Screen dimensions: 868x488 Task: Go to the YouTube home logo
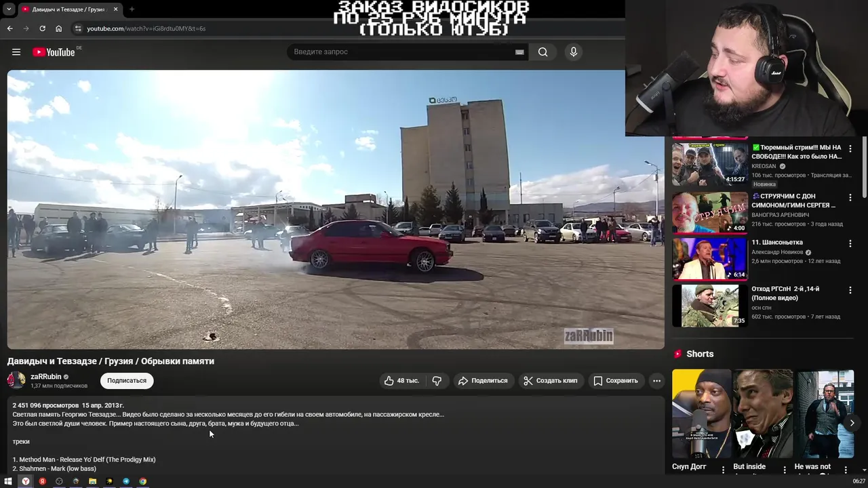pyautogui.click(x=54, y=52)
